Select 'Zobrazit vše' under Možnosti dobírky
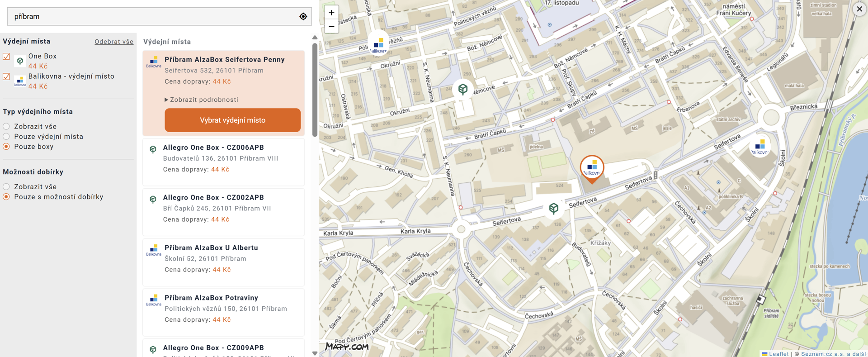Viewport: 868px width, 357px height. 6,187
